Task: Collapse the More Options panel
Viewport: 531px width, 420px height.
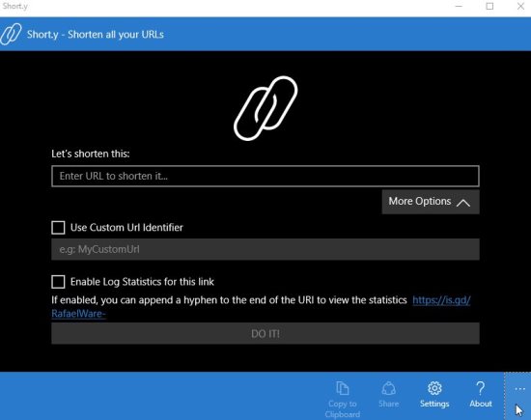Action: 431,202
